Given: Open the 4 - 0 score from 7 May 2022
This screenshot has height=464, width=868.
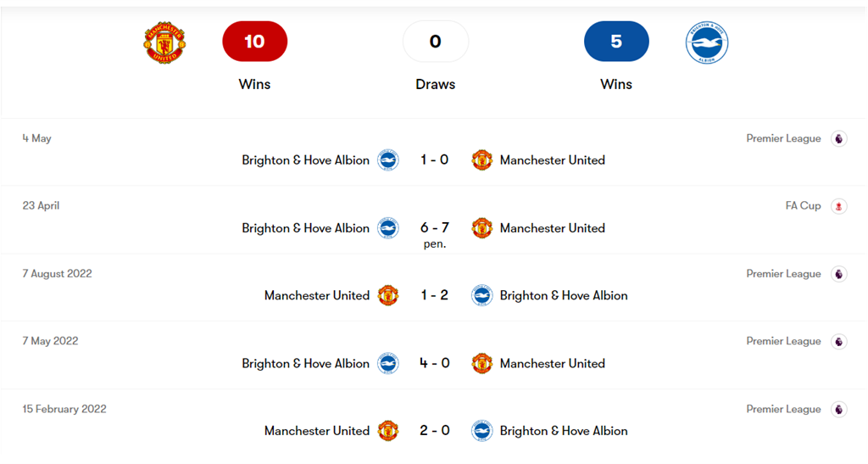Looking at the screenshot, I should point(435,363).
